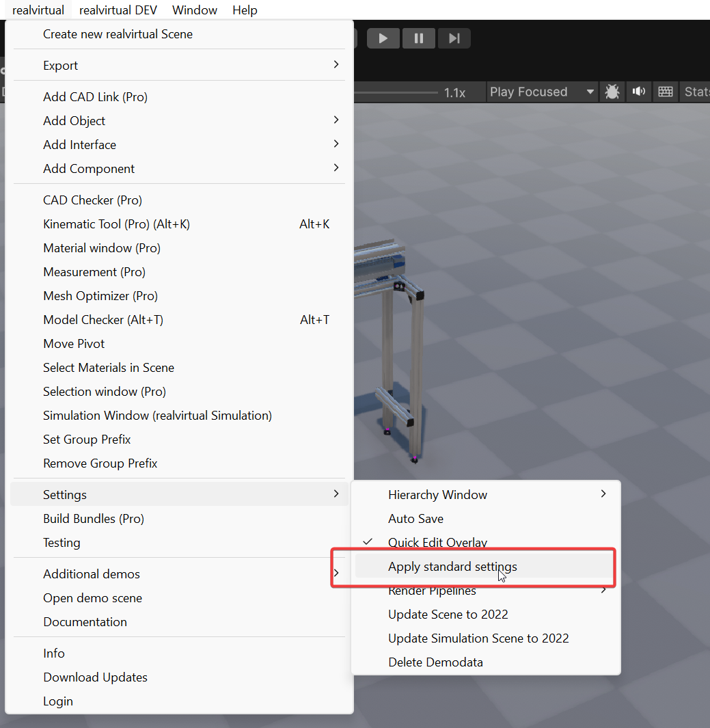
Task: Choose Open demo scene
Action: click(179, 598)
